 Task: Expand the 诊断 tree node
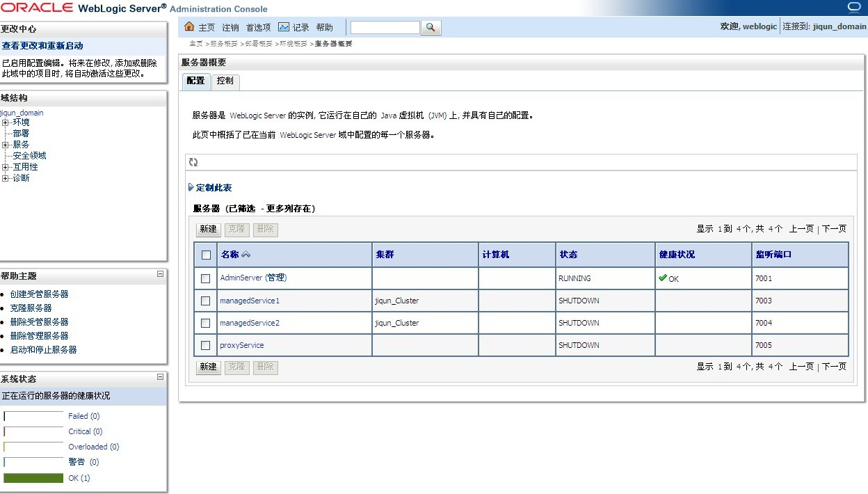pos(6,178)
